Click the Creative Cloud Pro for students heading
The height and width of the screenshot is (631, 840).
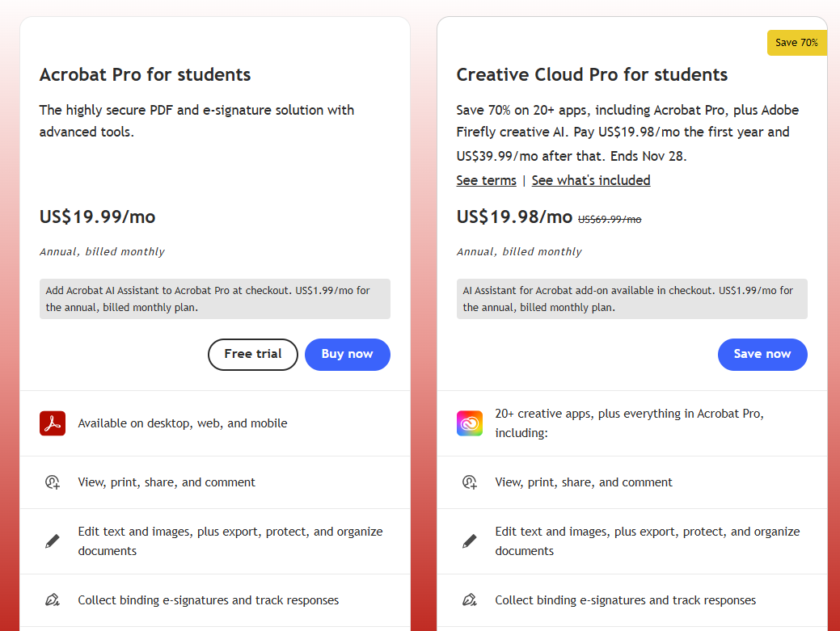[x=591, y=74]
